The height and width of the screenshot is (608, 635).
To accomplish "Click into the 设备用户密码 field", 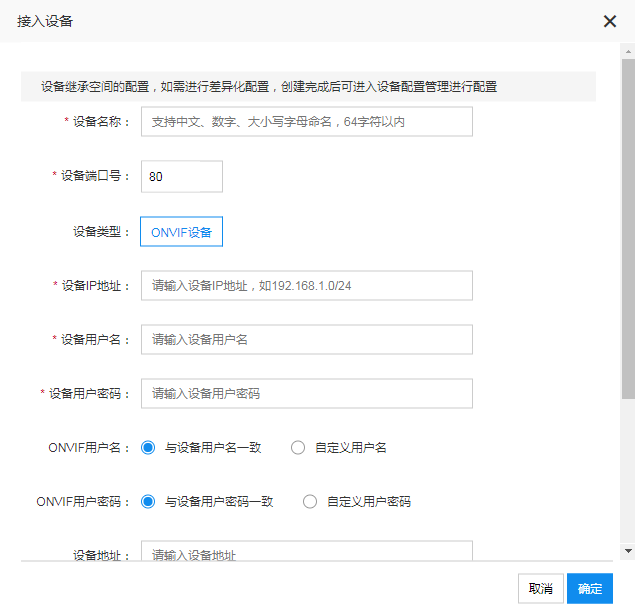I will click(307, 393).
